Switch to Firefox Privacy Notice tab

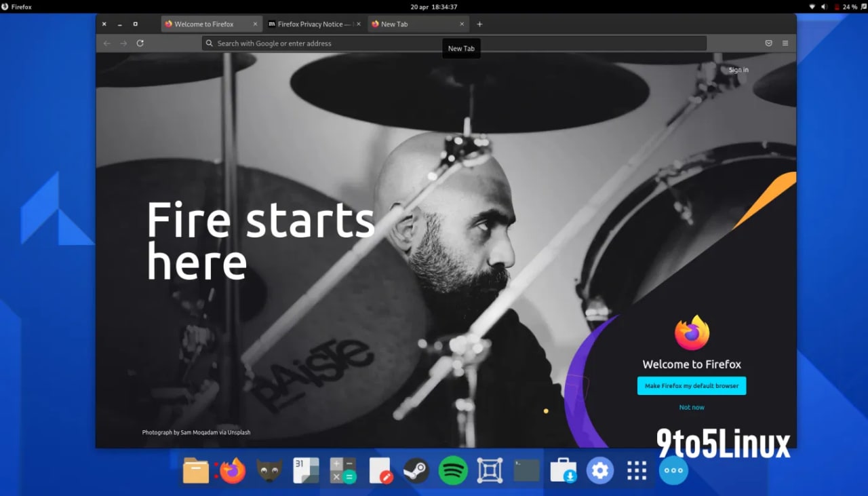(x=311, y=24)
